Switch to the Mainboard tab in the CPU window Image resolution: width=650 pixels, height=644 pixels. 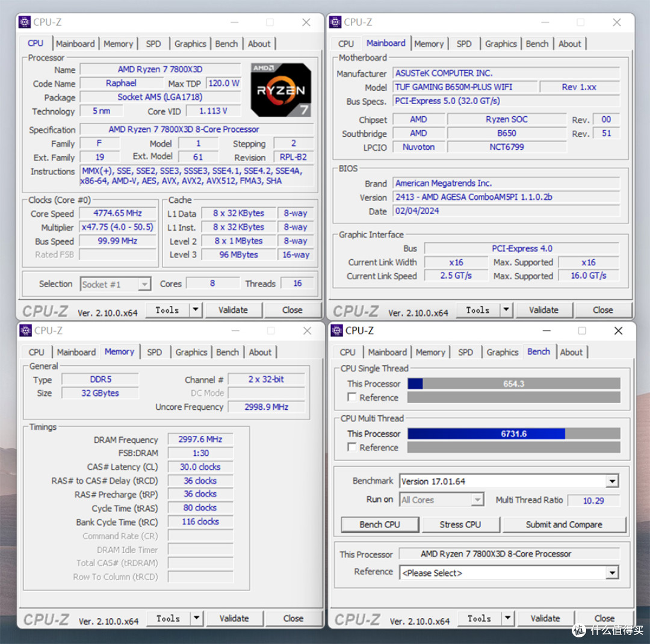click(x=75, y=43)
